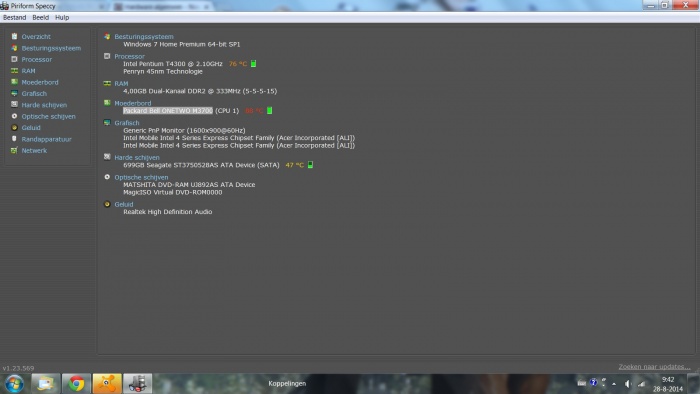Select RAM in the sidebar

click(29, 71)
